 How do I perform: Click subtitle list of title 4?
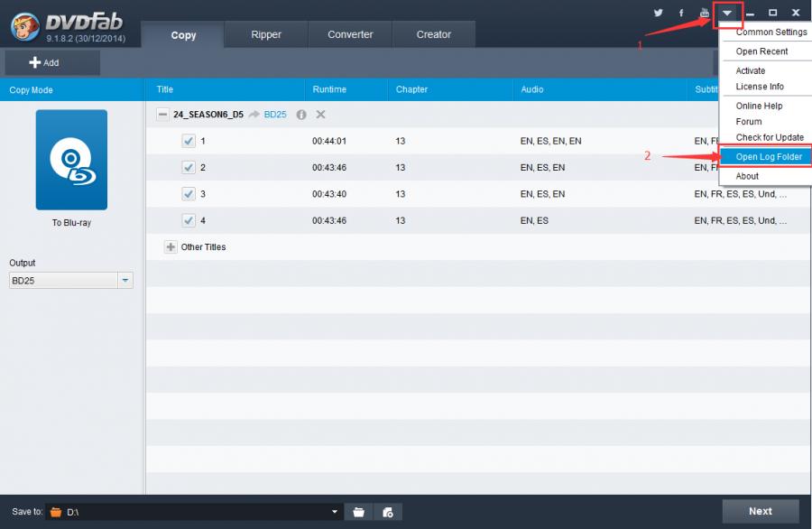click(x=741, y=220)
